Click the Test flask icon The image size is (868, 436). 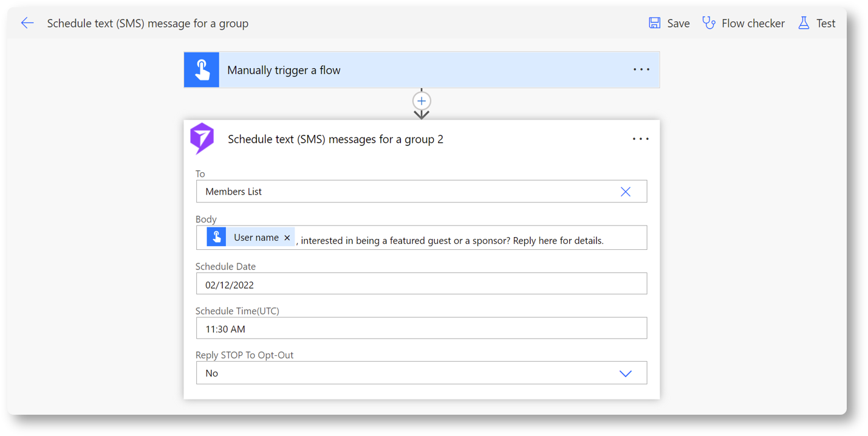click(804, 23)
